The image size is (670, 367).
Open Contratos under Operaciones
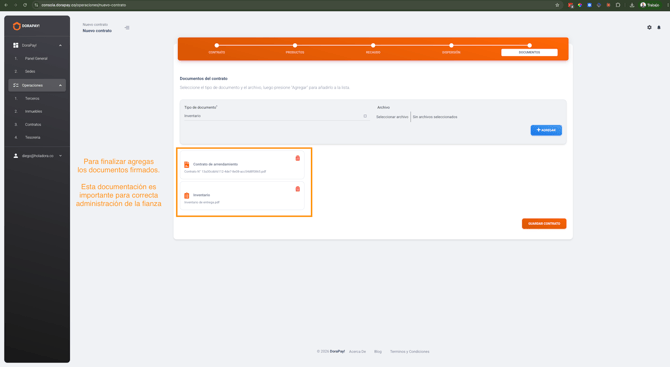(33, 125)
